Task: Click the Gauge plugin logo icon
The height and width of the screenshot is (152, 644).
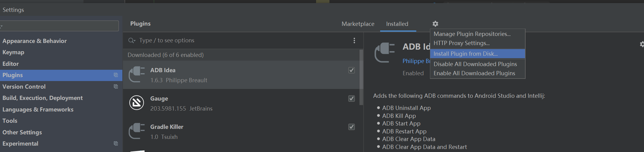Action: pos(137,103)
